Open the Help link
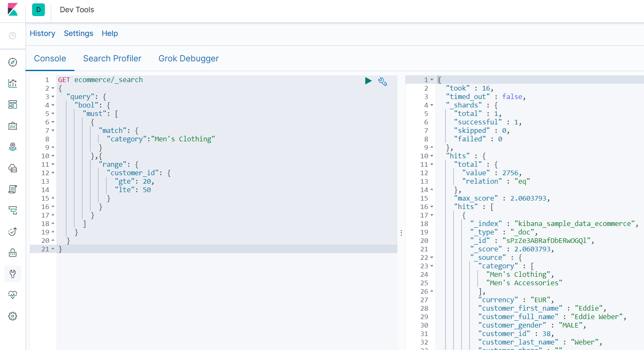This screenshot has height=350, width=644. (110, 33)
